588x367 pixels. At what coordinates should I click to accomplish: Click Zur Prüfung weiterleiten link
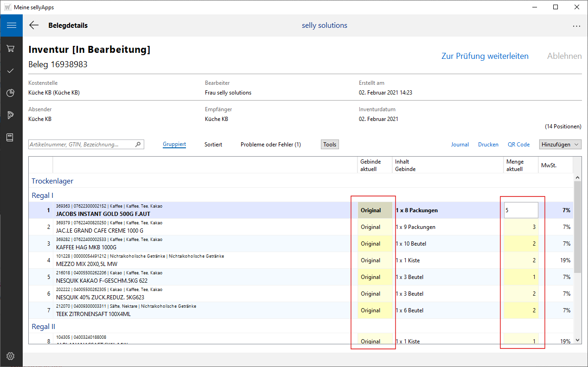click(x=485, y=56)
